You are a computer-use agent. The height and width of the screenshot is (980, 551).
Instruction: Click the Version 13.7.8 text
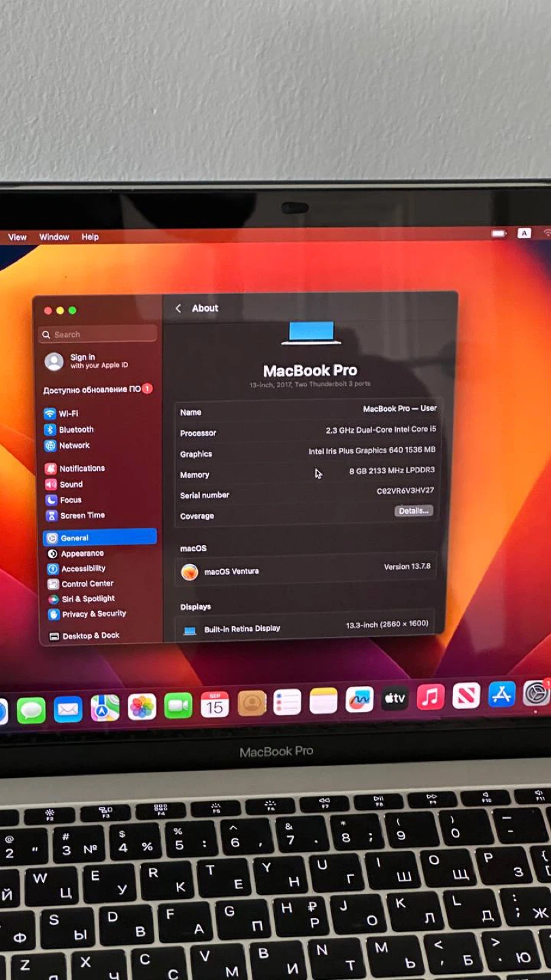pos(407,566)
